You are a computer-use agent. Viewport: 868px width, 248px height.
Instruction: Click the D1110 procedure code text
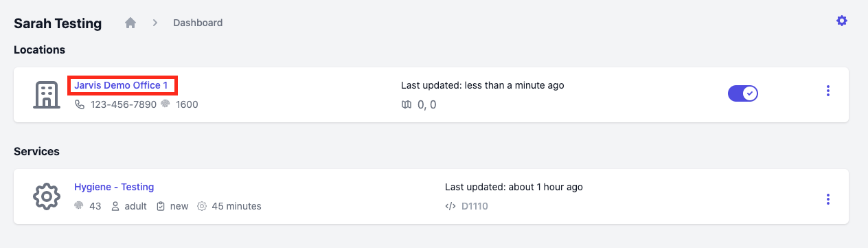pyautogui.click(x=475, y=206)
